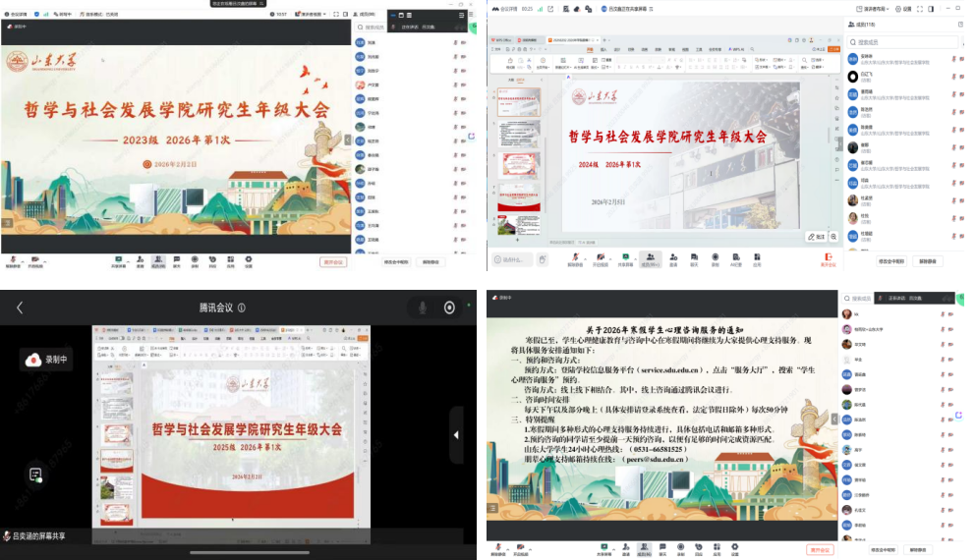The image size is (976, 560).
Task: Collapse the side panel arrow on the 2023级 slide
Action: point(347,140)
